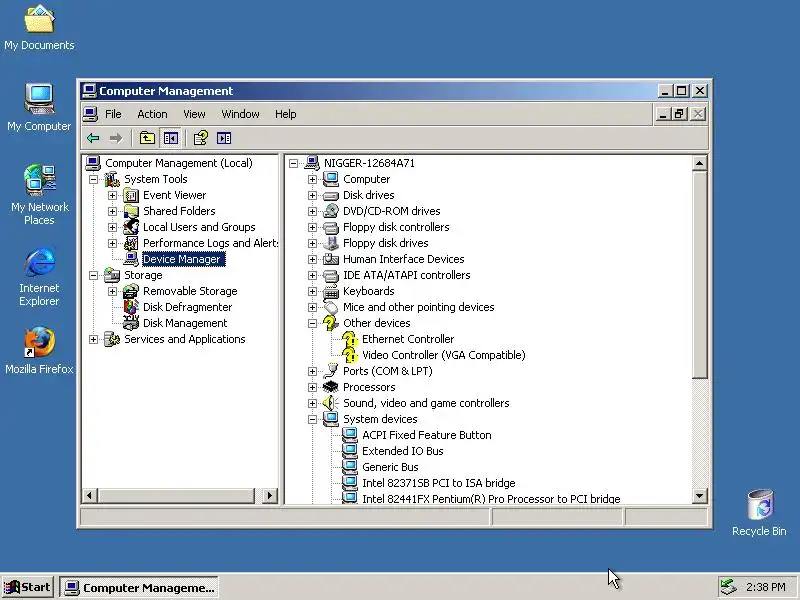Viewport: 800px width, 600px height.
Task: Click the Up one level toolbar icon
Action: point(147,138)
